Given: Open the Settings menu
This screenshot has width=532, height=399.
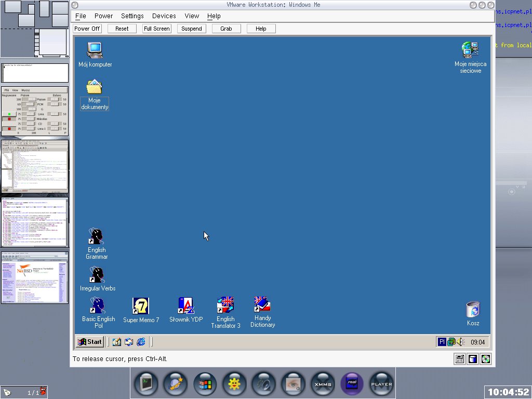Looking at the screenshot, I should coord(132,16).
